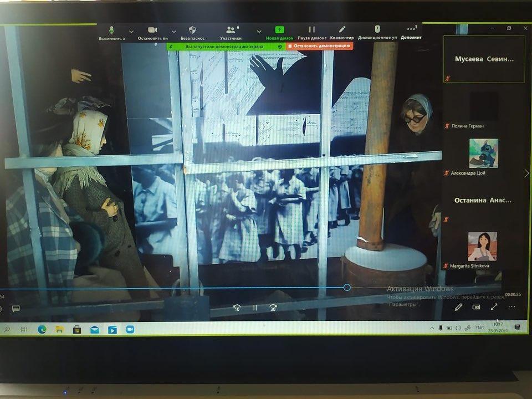Start a new share with green button
The width and height of the screenshot is (532, 399).
(280, 30)
